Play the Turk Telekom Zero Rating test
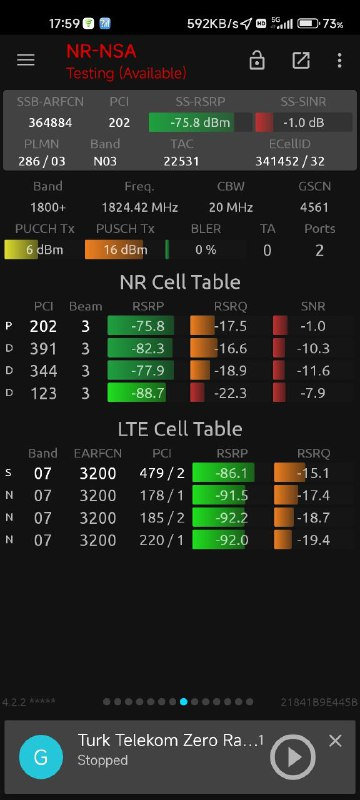 click(x=293, y=757)
